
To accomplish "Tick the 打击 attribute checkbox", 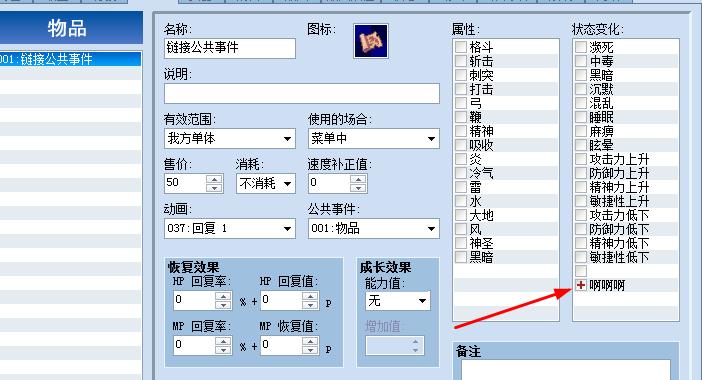I will pyautogui.click(x=461, y=89).
